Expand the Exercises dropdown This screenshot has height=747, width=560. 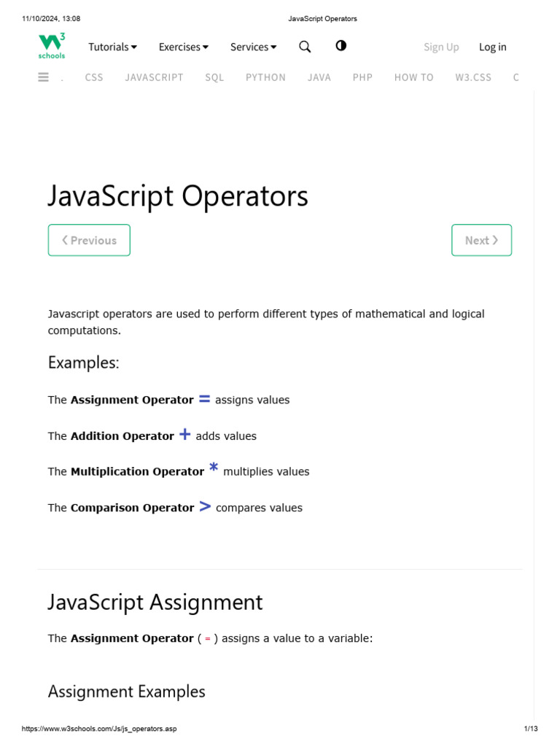(183, 47)
